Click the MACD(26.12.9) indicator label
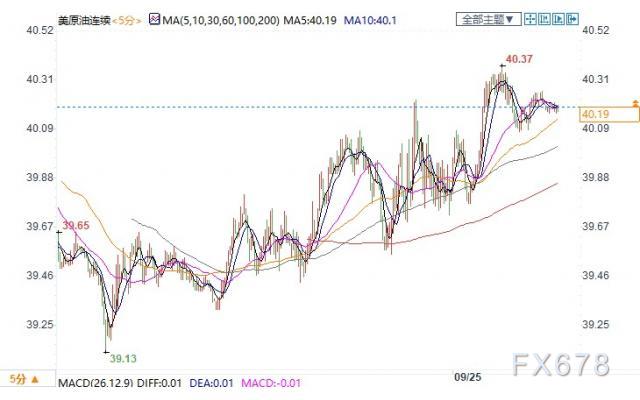Screen dimensions: 640x400 (x=96, y=383)
